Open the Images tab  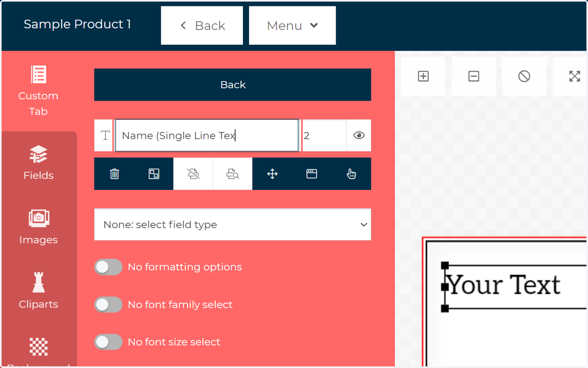[38, 227]
